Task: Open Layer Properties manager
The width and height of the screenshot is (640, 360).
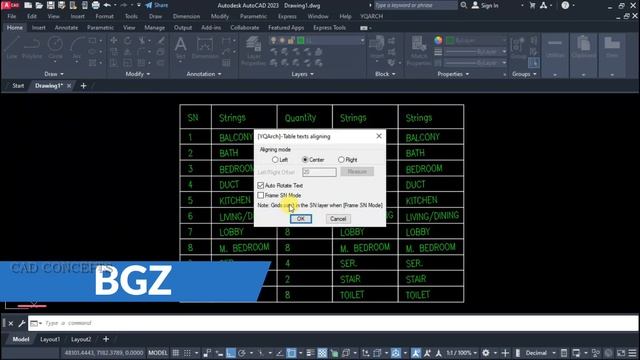Action: [253, 51]
